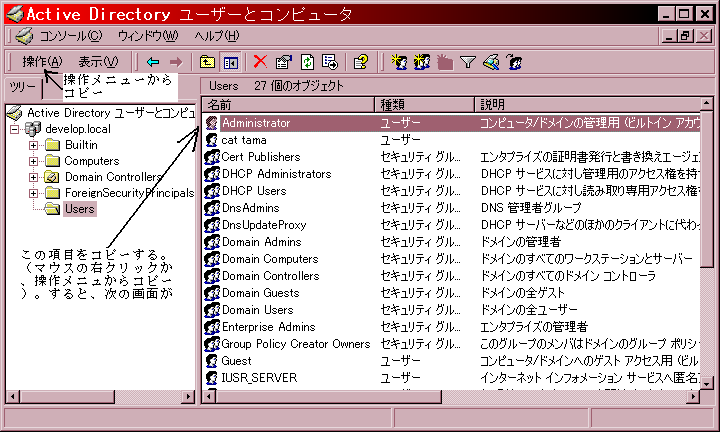Click the Back arrow toolbar icon
The height and width of the screenshot is (432, 720).
tap(153, 62)
